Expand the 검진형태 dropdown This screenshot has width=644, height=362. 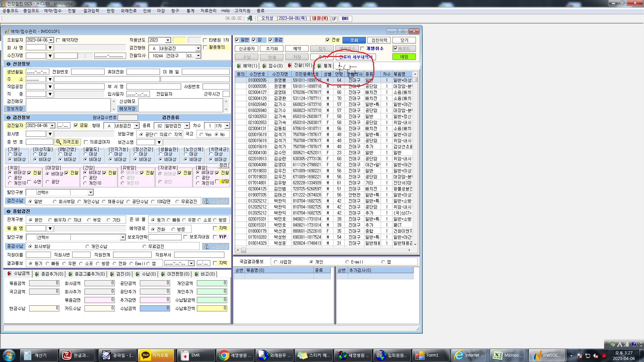tap(198, 48)
